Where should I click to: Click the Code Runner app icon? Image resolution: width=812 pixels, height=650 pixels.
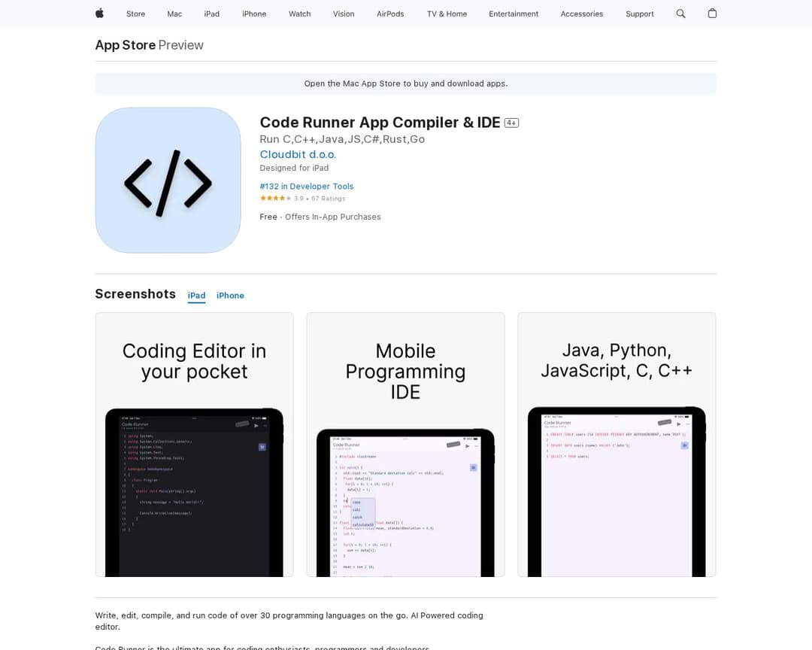(168, 181)
